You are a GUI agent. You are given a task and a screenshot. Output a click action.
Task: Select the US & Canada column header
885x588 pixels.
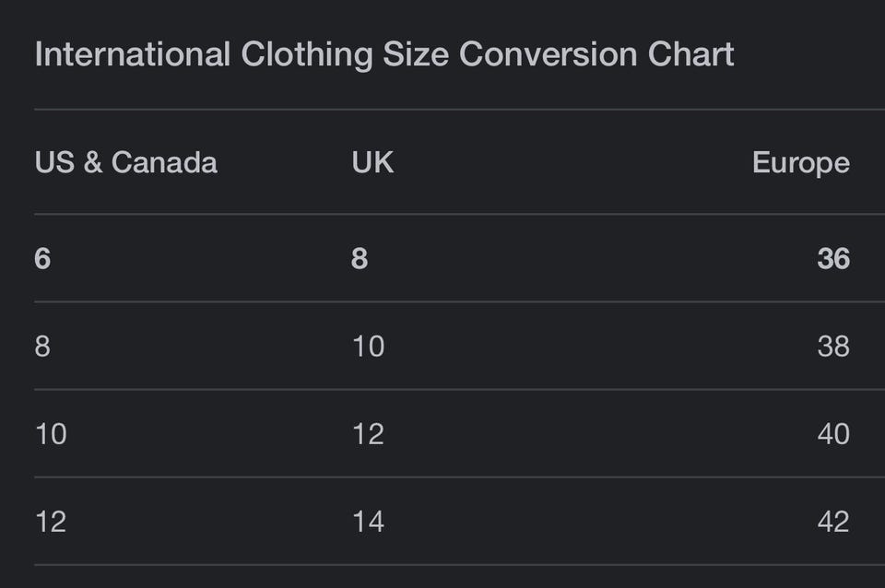[x=125, y=163]
